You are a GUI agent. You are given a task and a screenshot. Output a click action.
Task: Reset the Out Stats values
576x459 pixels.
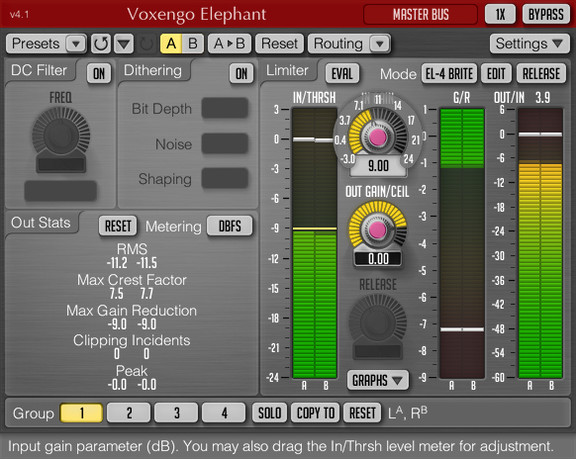pyautogui.click(x=118, y=226)
